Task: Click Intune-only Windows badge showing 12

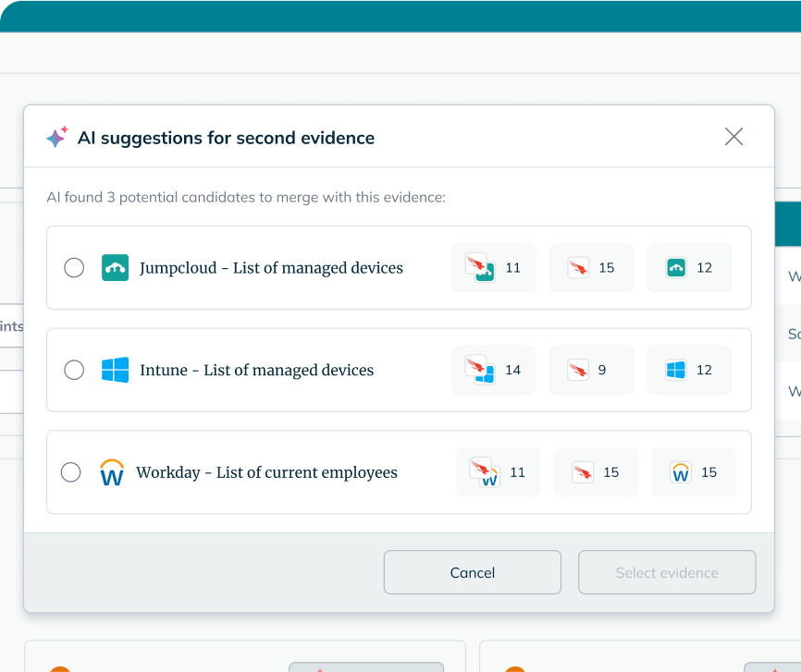Action: tap(690, 370)
